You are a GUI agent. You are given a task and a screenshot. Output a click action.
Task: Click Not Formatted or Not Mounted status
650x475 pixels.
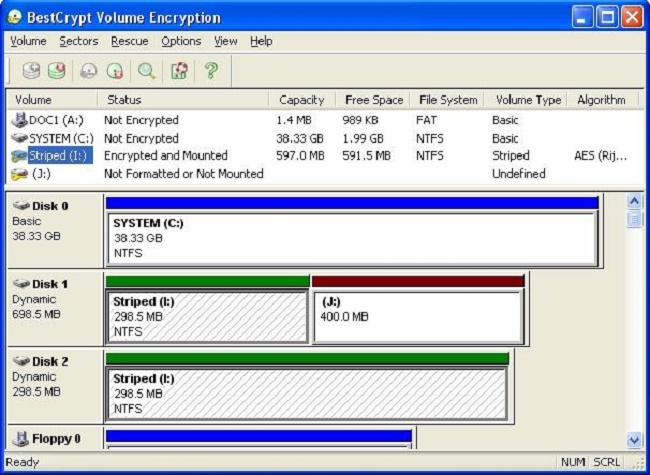tap(184, 174)
